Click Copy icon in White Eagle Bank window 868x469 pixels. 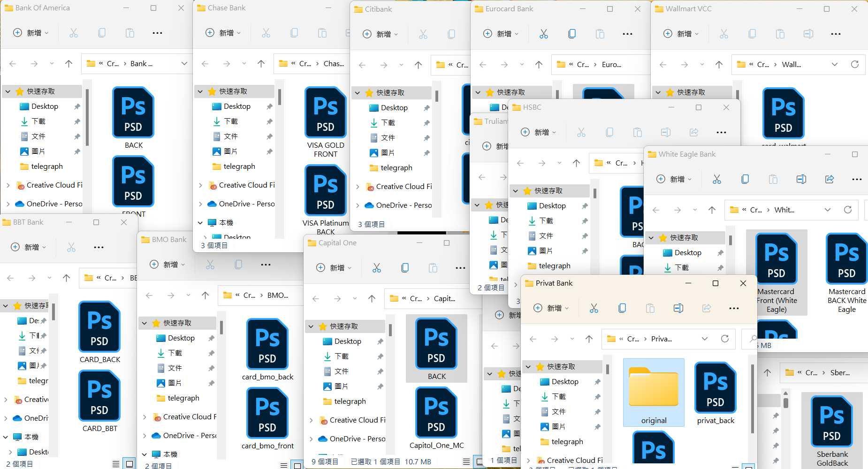click(x=745, y=179)
